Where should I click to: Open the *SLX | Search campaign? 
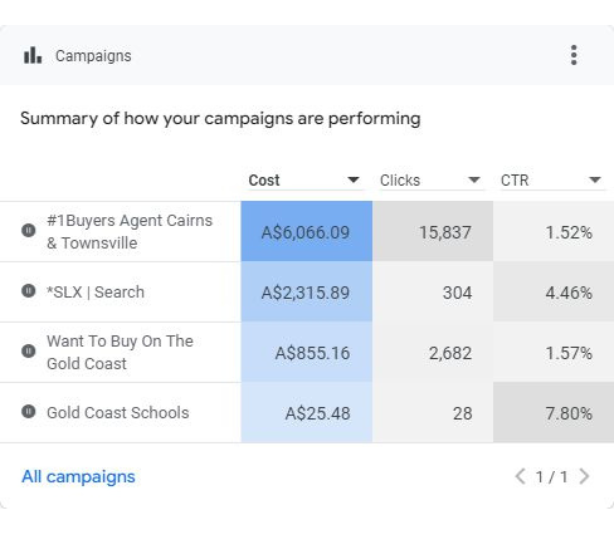coord(95,292)
